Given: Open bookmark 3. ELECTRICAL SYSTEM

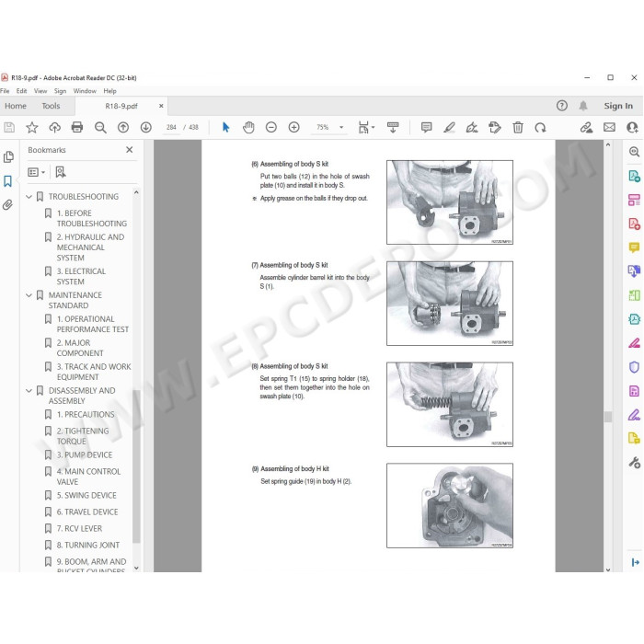Looking at the screenshot, I should 81,276.
